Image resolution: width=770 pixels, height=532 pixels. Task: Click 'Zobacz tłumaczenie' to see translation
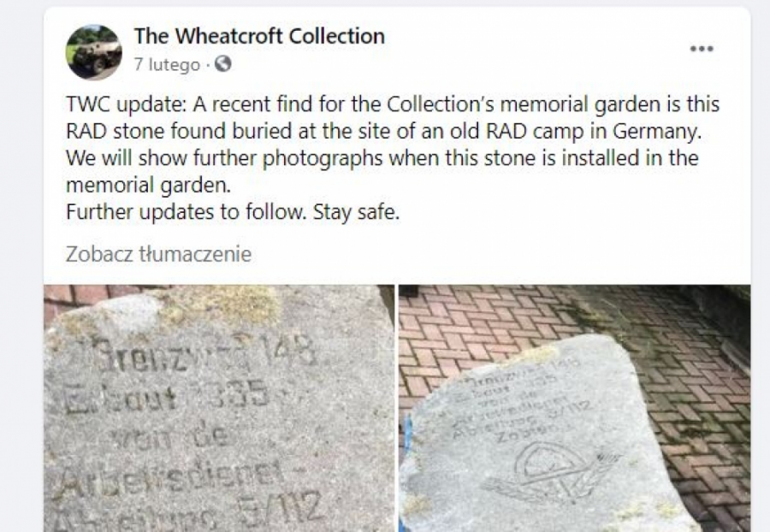tap(158, 254)
